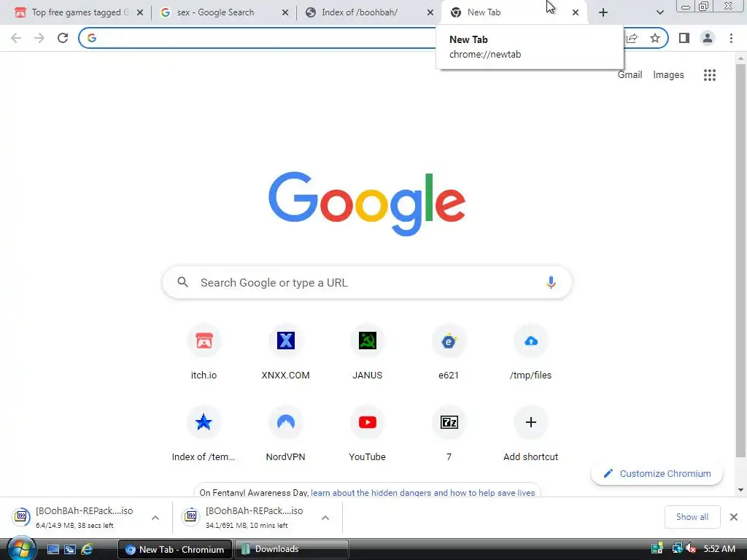
Task: Expand options for the 14.9 MB download
Action: click(155, 518)
